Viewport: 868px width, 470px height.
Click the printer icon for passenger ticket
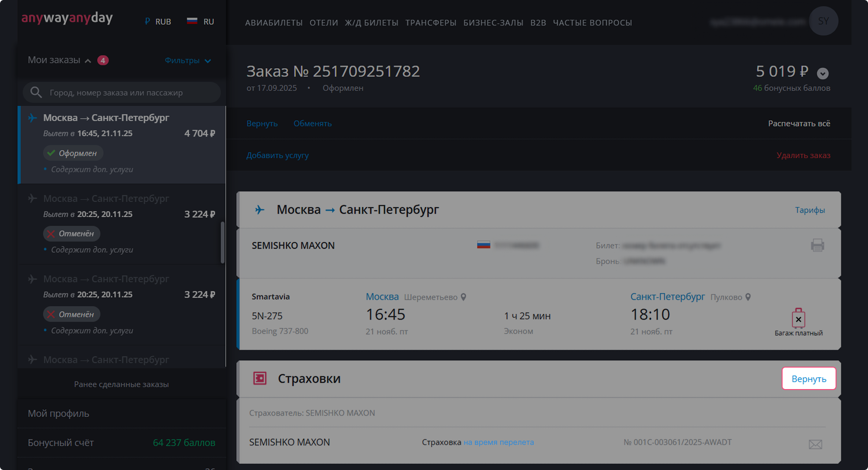tap(817, 246)
